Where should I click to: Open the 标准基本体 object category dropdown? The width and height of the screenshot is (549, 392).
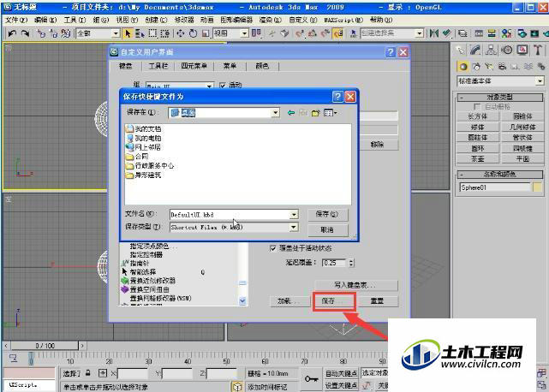click(x=540, y=80)
